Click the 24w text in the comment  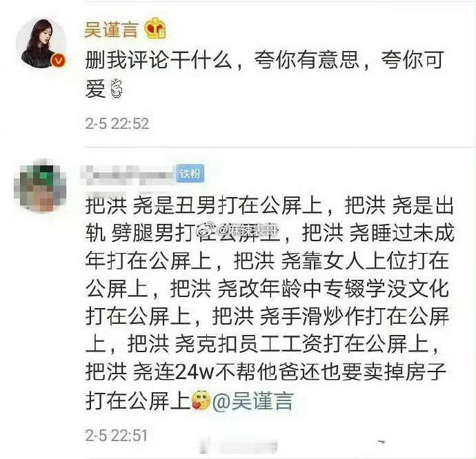pyautogui.click(x=195, y=373)
